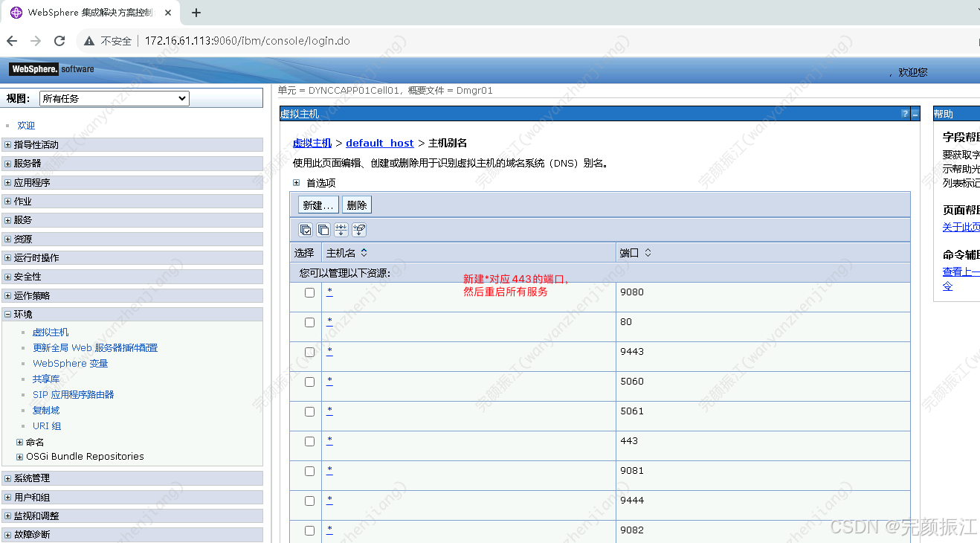Image resolution: width=980 pixels, height=543 pixels.
Task: Click the 新建... button
Action: point(319,205)
